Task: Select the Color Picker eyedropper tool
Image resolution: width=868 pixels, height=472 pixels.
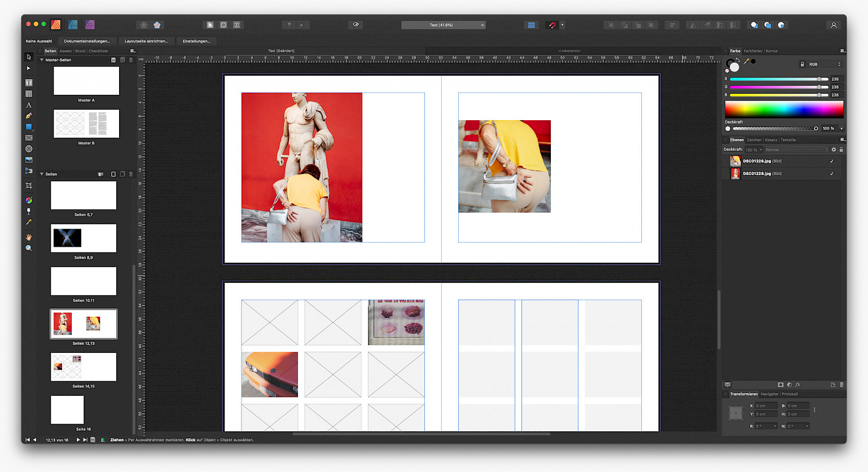Action: pyautogui.click(x=29, y=222)
